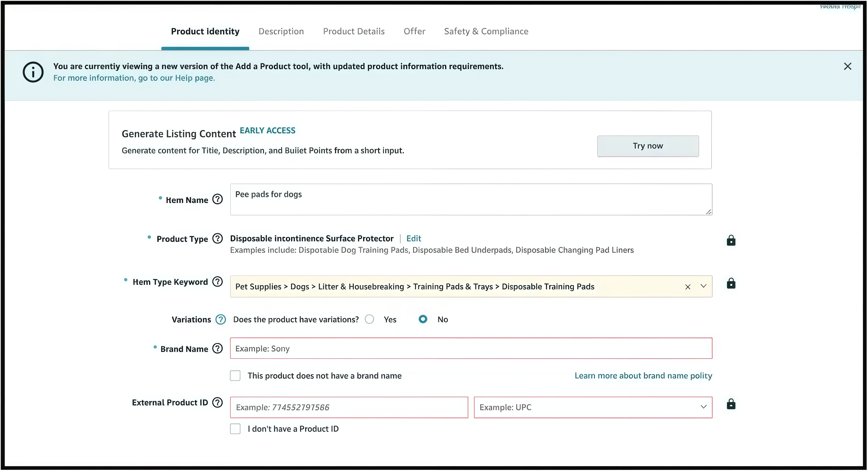Clear the selected Item Type Keyword value

click(x=687, y=287)
